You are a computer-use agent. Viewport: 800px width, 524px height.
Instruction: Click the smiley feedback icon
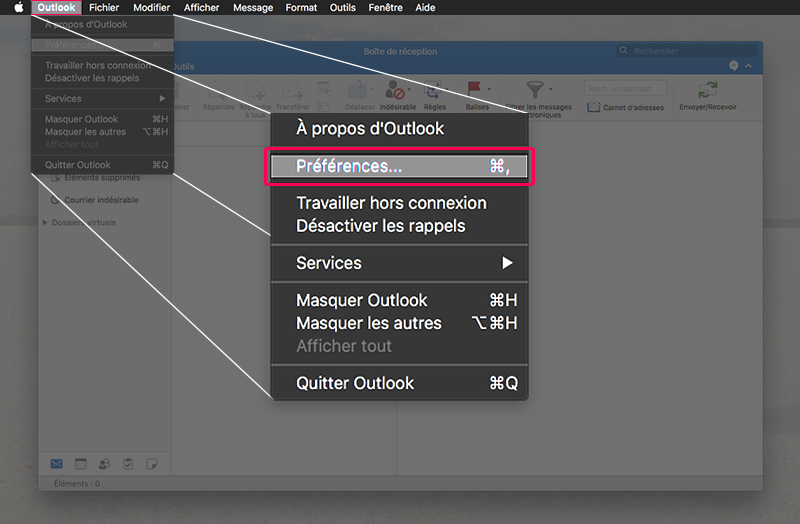coord(734,66)
